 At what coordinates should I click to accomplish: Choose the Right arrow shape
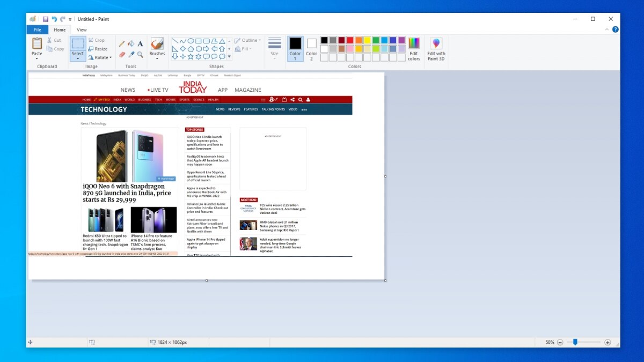[206, 49]
